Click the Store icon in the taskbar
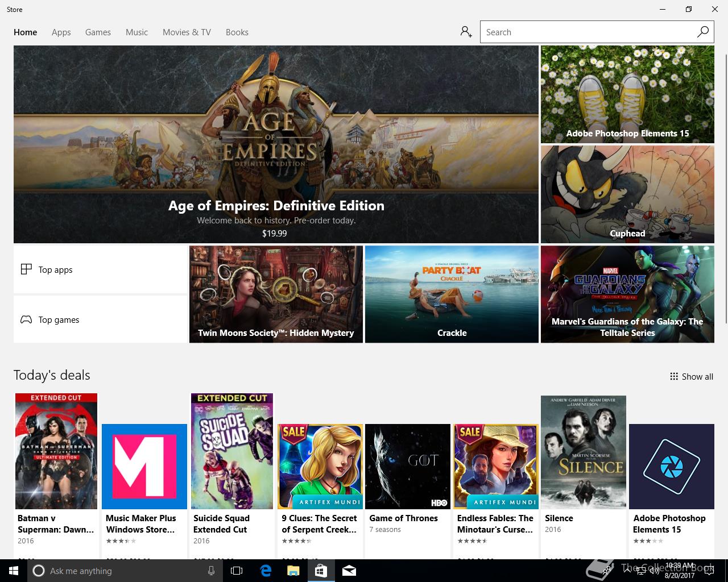Viewport: 728px width, 582px height. click(321, 571)
